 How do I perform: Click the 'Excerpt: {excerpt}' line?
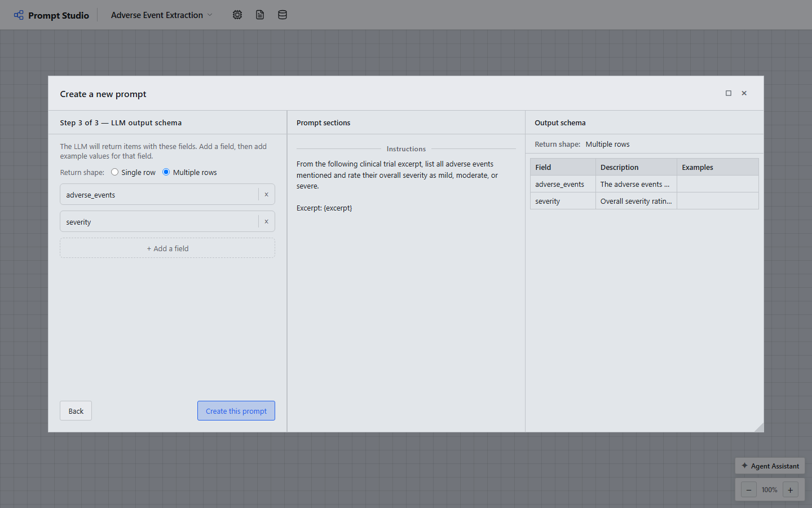(x=324, y=208)
